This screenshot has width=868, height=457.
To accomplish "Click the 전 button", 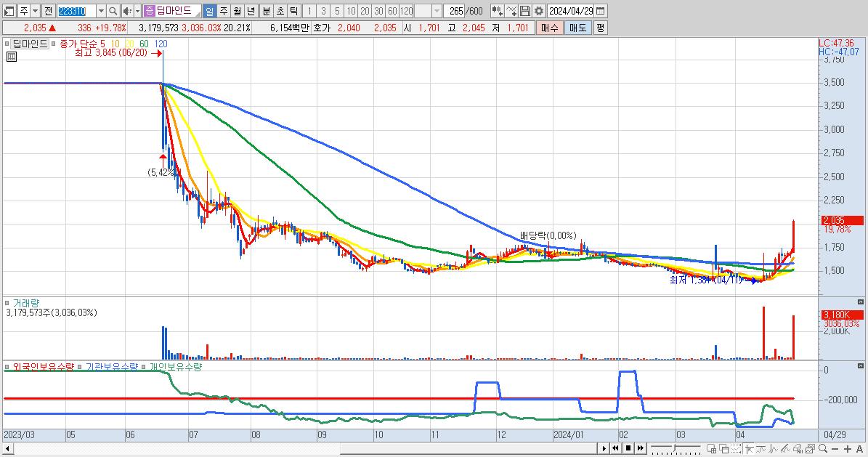I will 48,11.
